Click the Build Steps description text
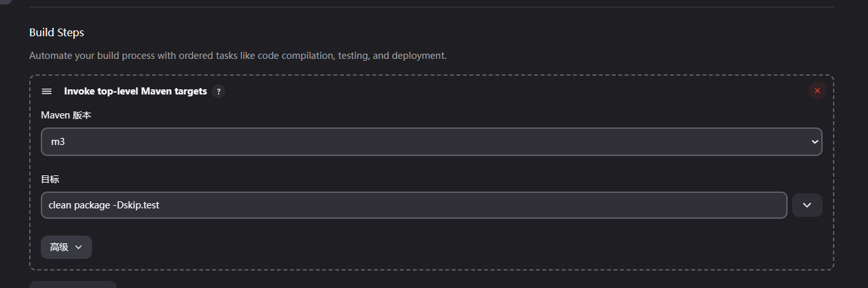The width and height of the screenshot is (868, 288). pos(238,56)
